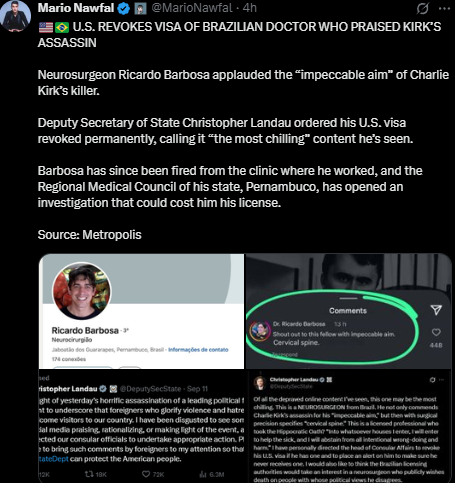The height and width of the screenshot is (483, 455).
Task: Click the paper plane share icon in comments image
Action: pyautogui.click(x=436, y=310)
